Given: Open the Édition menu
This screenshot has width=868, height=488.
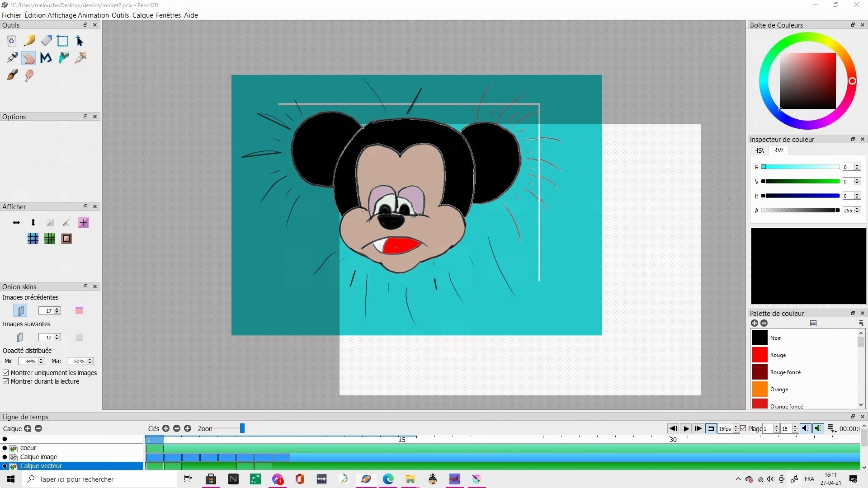Looking at the screenshot, I should 35,15.
